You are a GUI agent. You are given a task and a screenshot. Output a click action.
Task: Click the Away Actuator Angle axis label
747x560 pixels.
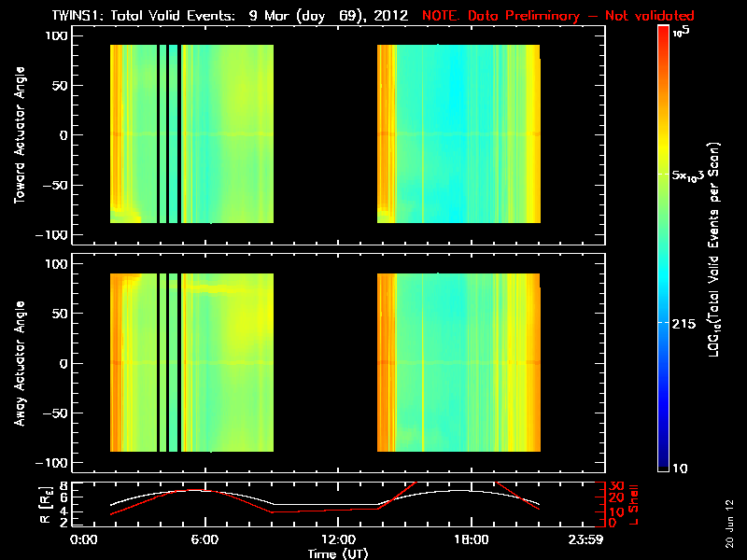[20, 363]
